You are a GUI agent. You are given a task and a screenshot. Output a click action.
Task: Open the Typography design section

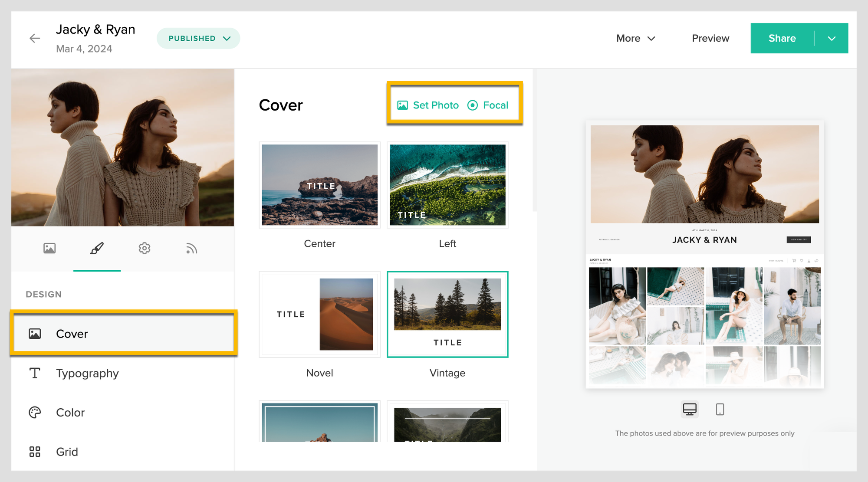(87, 373)
